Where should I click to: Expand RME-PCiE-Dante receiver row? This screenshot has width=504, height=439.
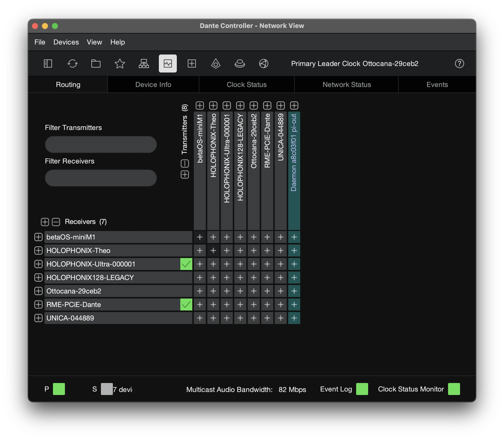pyautogui.click(x=38, y=304)
